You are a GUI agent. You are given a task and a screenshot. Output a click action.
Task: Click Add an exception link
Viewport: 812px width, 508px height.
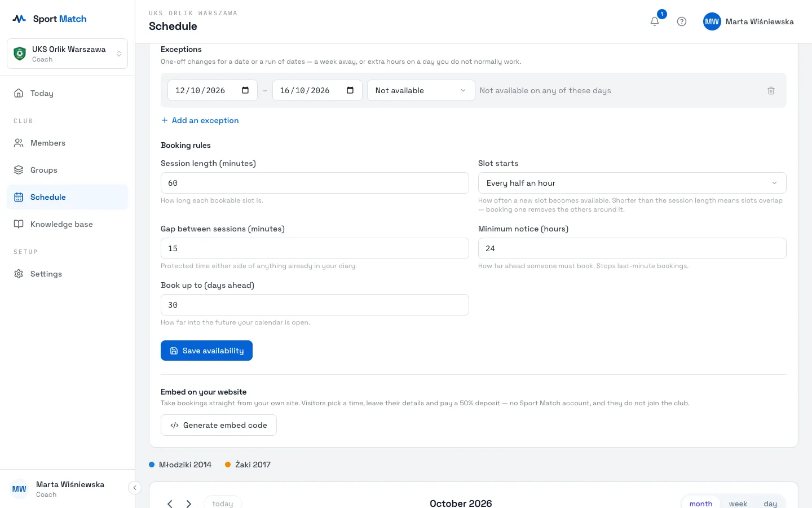point(200,120)
